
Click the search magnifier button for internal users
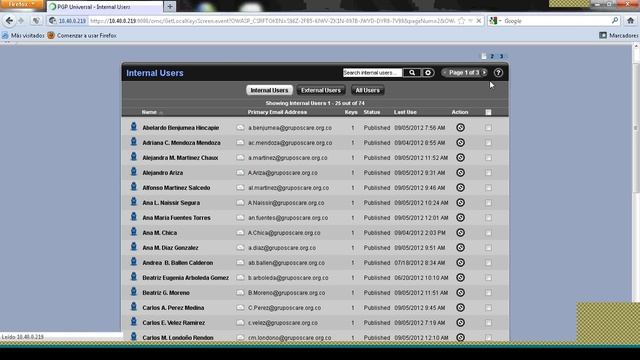point(412,73)
